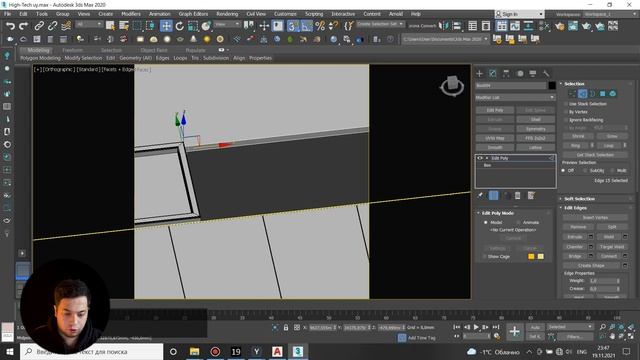Open the Workspaces dropdown
This screenshot has width=640, height=360.
609,14
